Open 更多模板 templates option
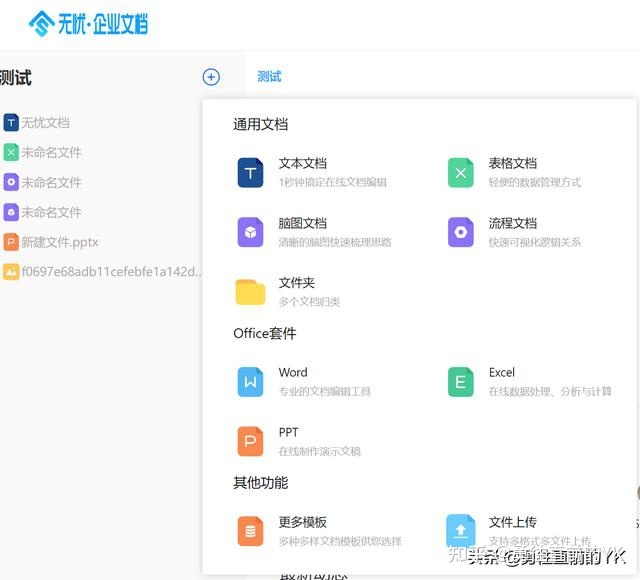The width and height of the screenshot is (640, 580). [302, 522]
